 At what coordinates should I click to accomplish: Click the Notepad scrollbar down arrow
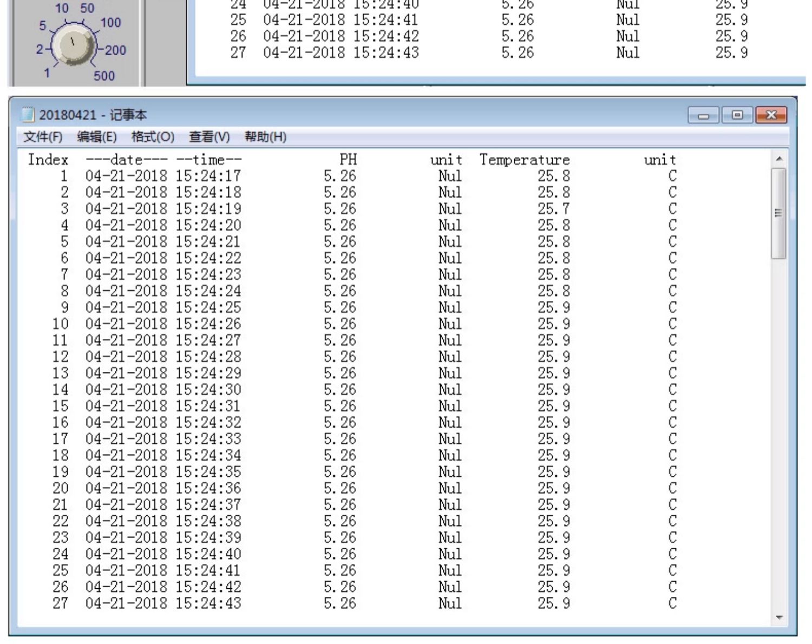pos(779,617)
